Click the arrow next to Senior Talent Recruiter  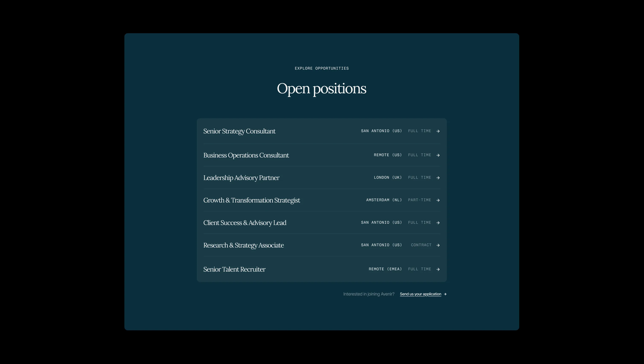point(438,269)
